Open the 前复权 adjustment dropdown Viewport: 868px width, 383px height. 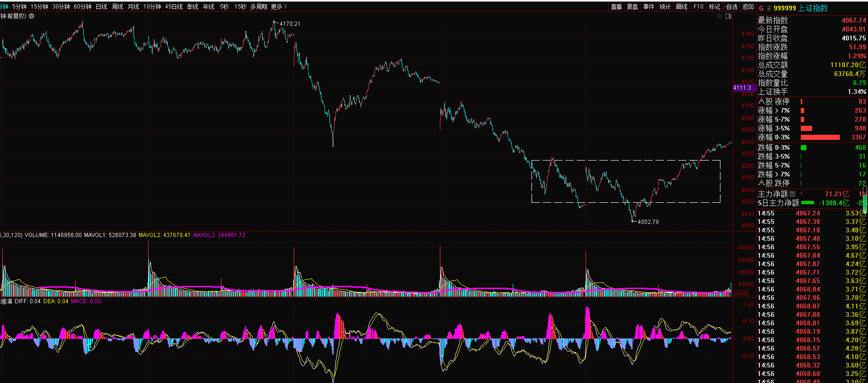tap(31, 16)
